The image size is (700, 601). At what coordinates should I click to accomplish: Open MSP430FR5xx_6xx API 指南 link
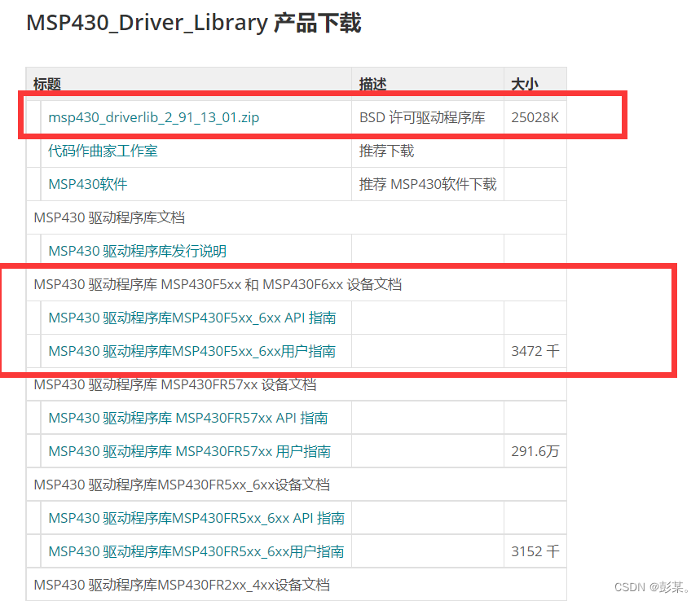196,518
